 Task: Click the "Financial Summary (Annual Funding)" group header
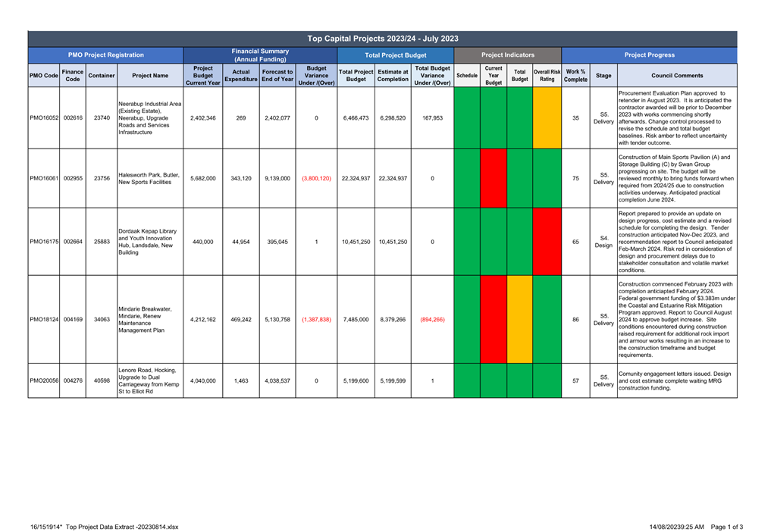(260, 55)
